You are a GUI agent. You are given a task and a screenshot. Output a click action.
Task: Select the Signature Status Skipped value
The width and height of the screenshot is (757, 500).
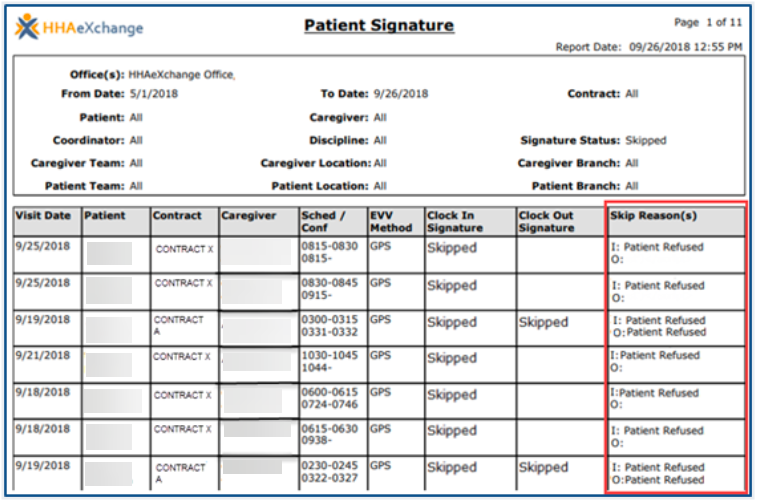click(x=645, y=141)
